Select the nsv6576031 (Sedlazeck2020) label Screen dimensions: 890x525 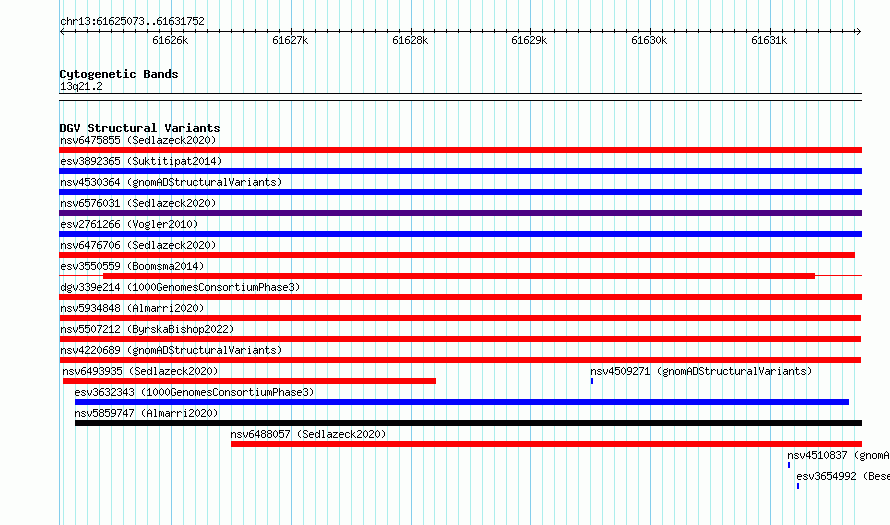point(138,203)
